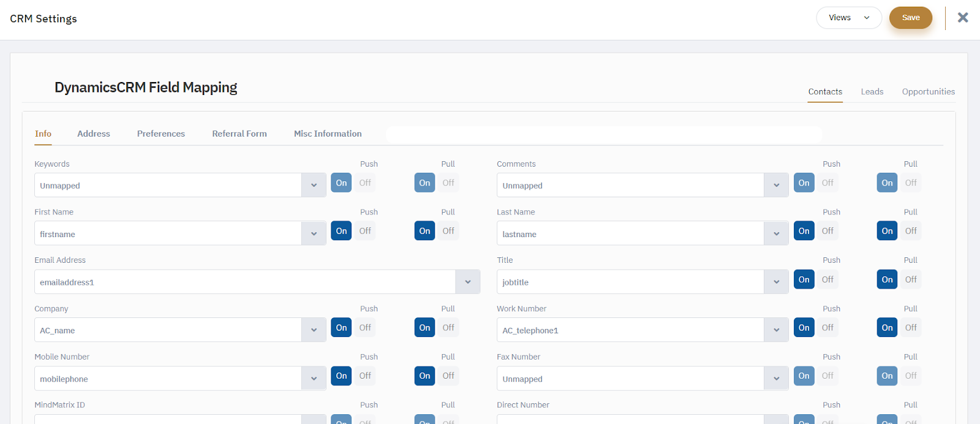Set Title Pull to On
The image size is (980, 424).
click(887, 279)
